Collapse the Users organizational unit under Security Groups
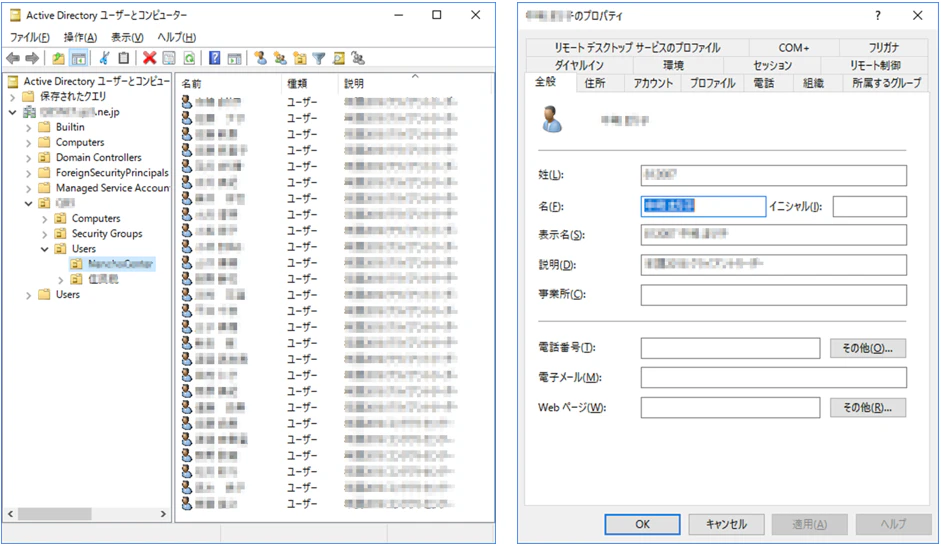Screen dimensions: 941x546 tap(44, 249)
